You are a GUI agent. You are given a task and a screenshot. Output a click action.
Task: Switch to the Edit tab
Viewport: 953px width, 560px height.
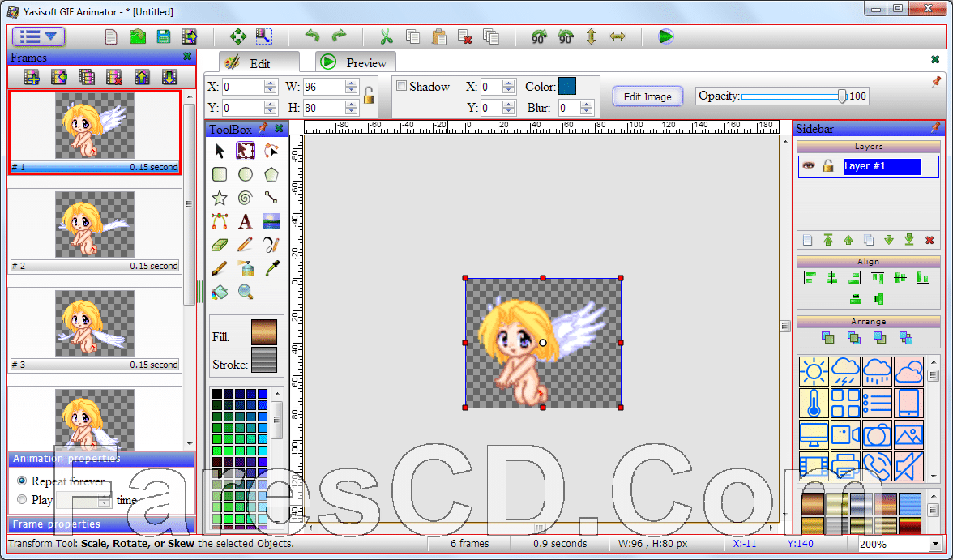(x=259, y=62)
